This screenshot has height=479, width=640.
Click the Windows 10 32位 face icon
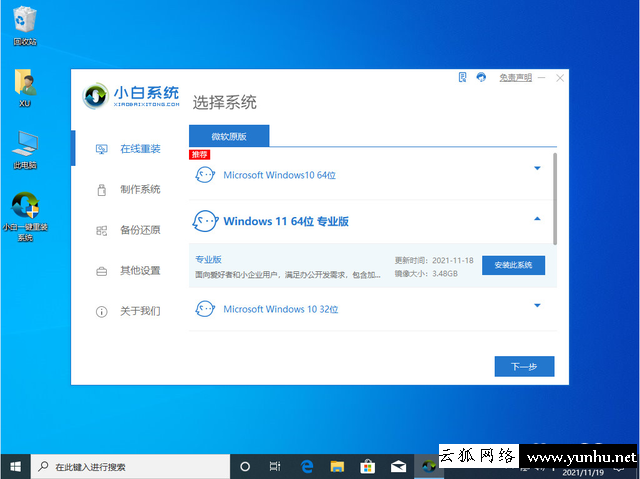point(205,309)
